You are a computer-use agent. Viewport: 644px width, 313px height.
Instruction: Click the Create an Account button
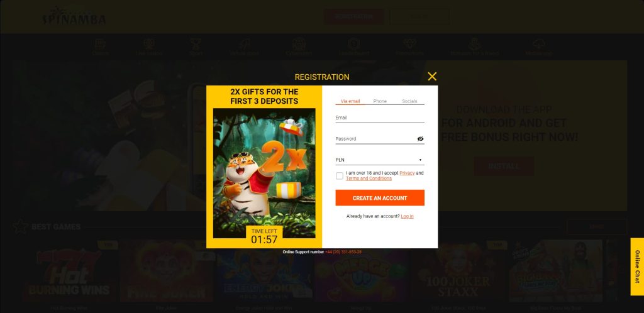pos(379,198)
